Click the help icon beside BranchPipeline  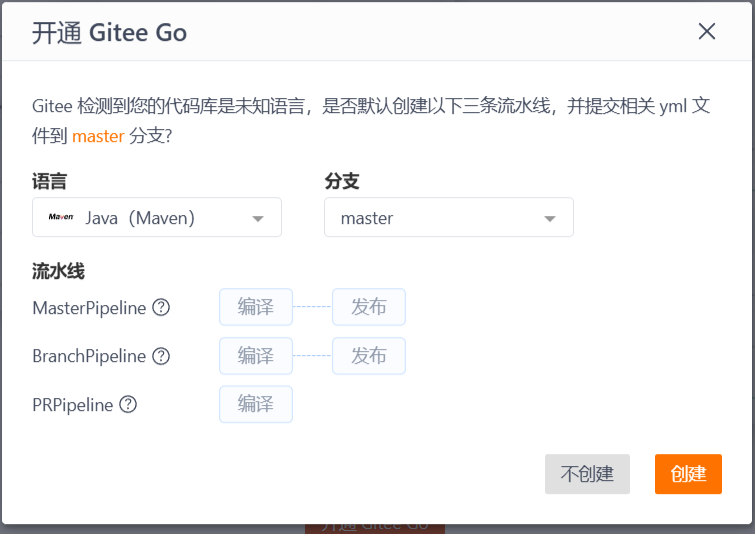pos(161,356)
